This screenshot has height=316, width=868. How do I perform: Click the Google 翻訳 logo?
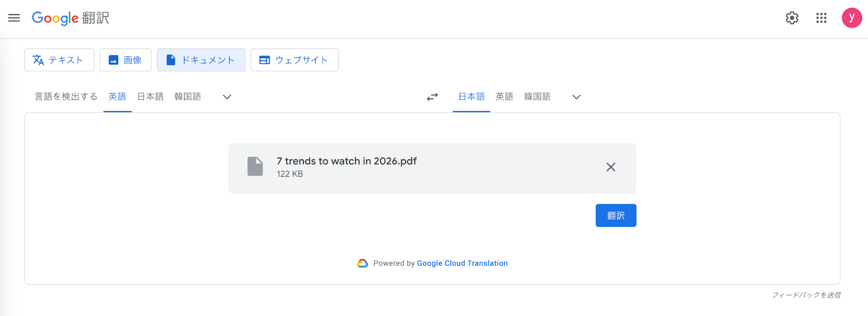pyautogui.click(x=71, y=18)
